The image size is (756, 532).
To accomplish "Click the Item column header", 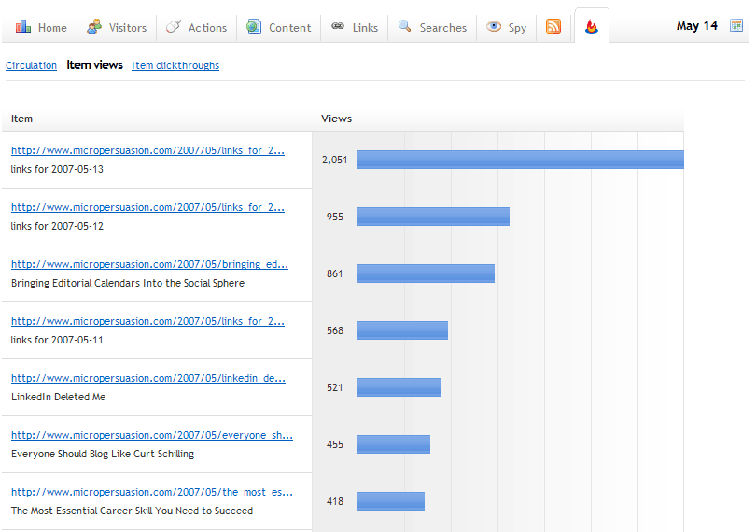I will click(21, 119).
